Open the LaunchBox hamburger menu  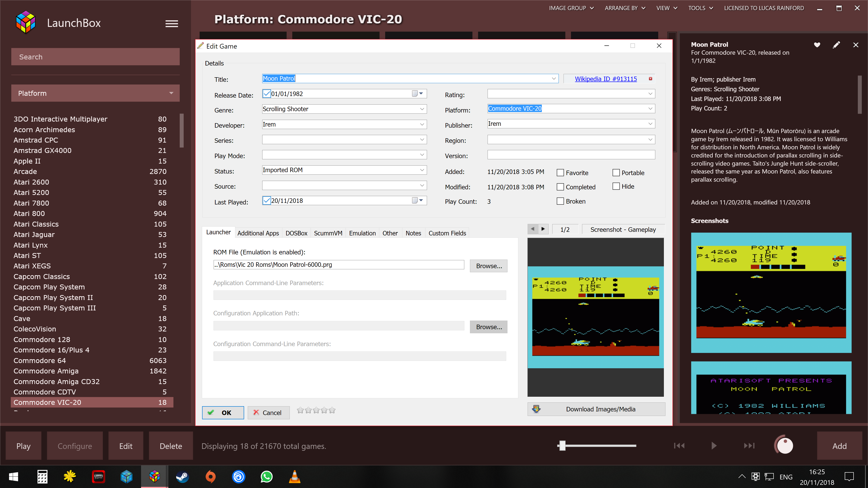pos(172,23)
